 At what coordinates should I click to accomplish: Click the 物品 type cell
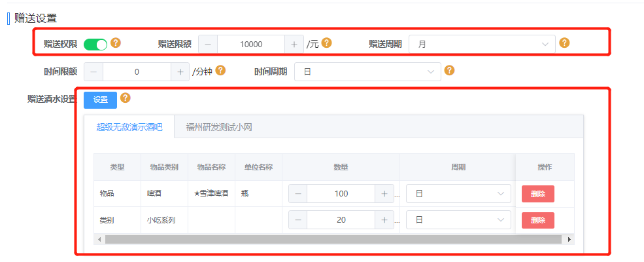pos(117,194)
